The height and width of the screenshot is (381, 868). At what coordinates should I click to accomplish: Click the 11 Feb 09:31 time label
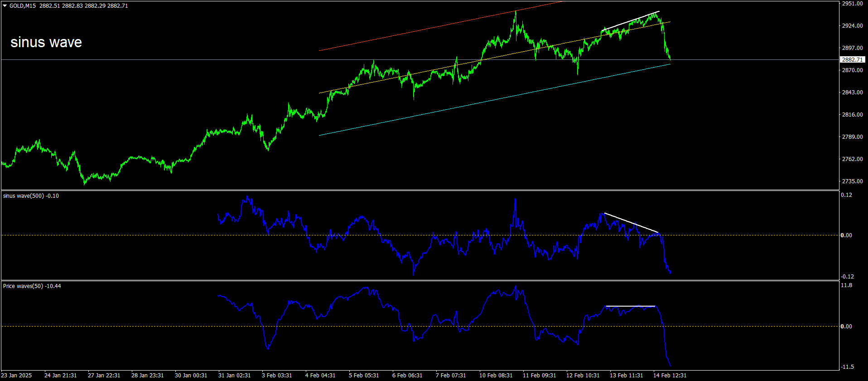539,376
